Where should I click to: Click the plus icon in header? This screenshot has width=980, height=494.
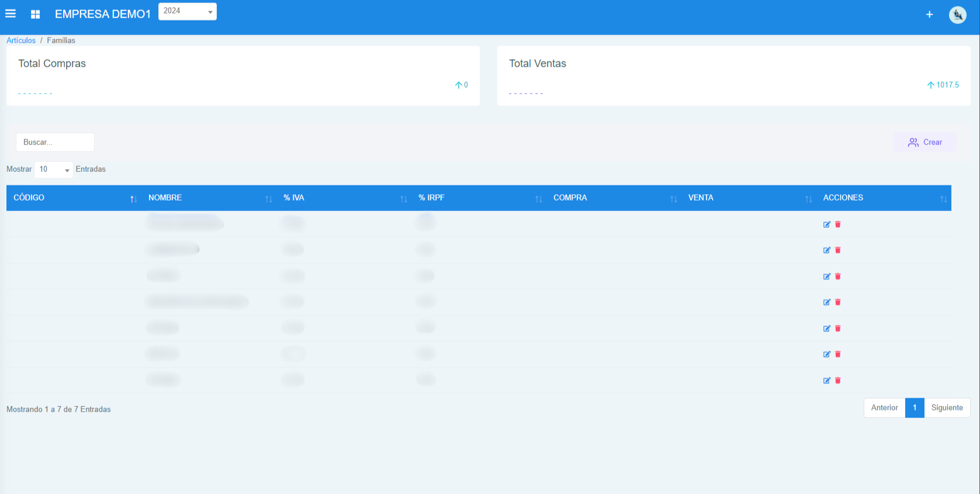coord(929,15)
